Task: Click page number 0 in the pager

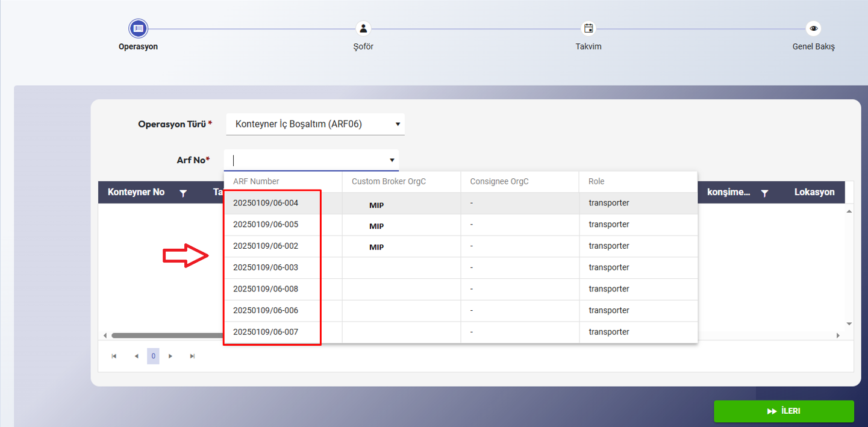Action: (x=153, y=357)
